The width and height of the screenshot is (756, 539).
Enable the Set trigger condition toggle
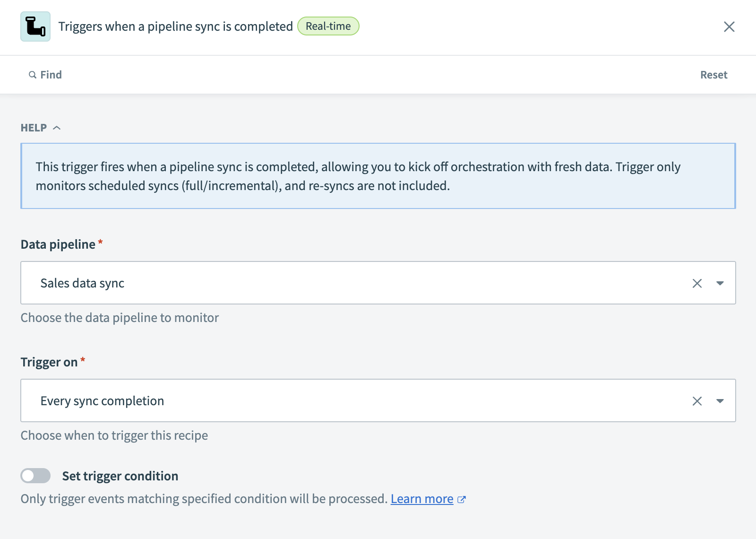point(36,476)
